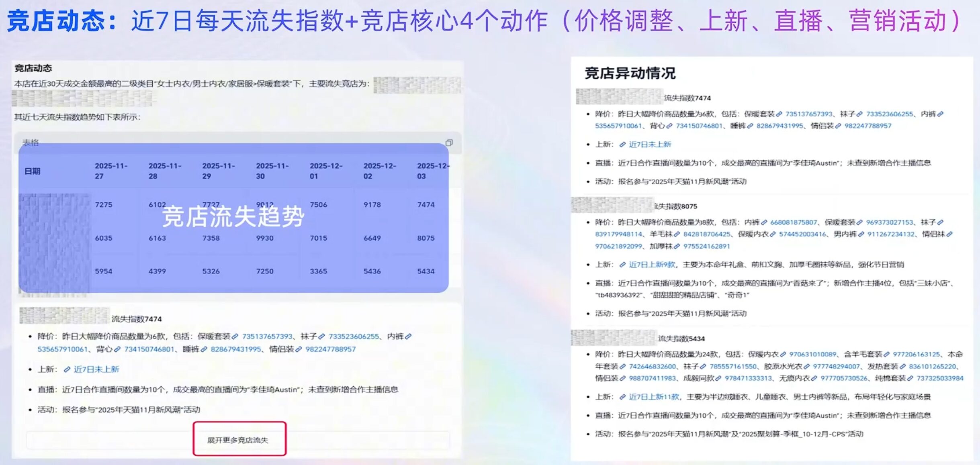The height and width of the screenshot is (465, 980).
Task: Select the 竞店异动情况 heading
Action: pyautogui.click(x=630, y=73)
